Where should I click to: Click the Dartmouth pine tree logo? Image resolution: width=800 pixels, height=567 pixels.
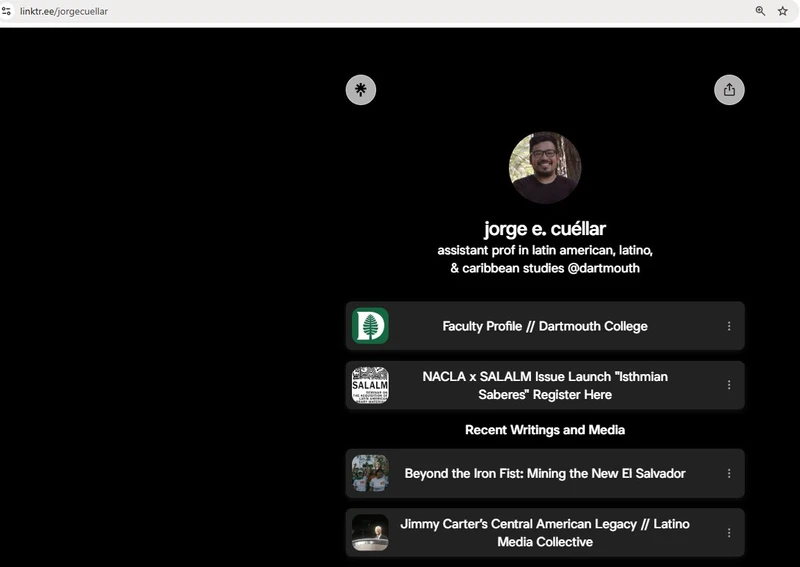click(x=370, y=326)
